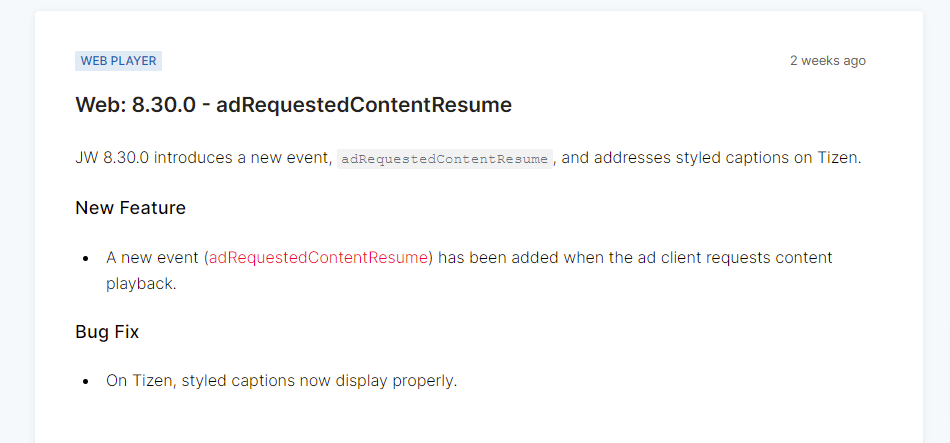Click "and addresses styled captions on Tizen"
Image resolution: width=950 pixels, height=443 pixels.
710,158
